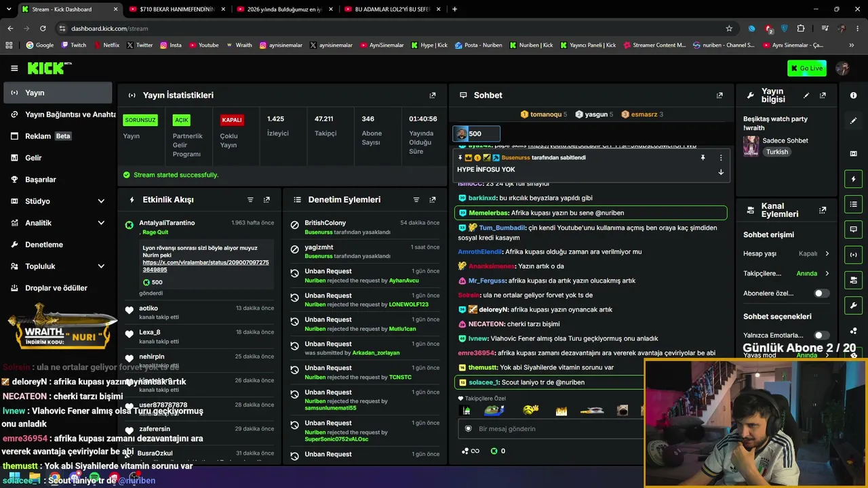Toggle the chat bubble widget in right rail
This screenshot has height=488, width=868.
tap(854, 229)
